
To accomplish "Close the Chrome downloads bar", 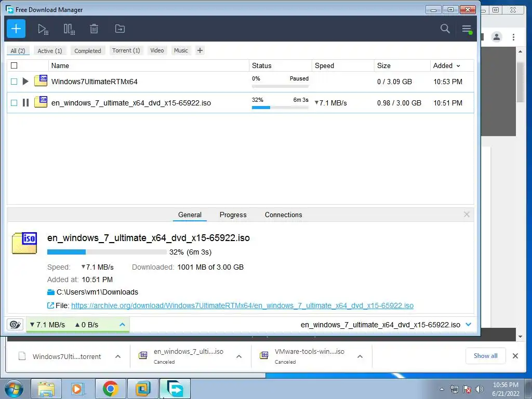I will coord(515,356).
